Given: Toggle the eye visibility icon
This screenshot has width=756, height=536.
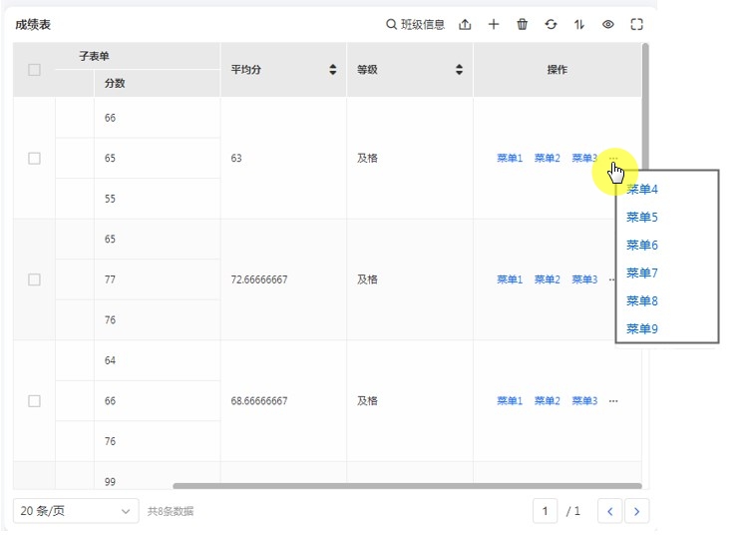Looking at the screenshot, I should [x=607, y=25].
